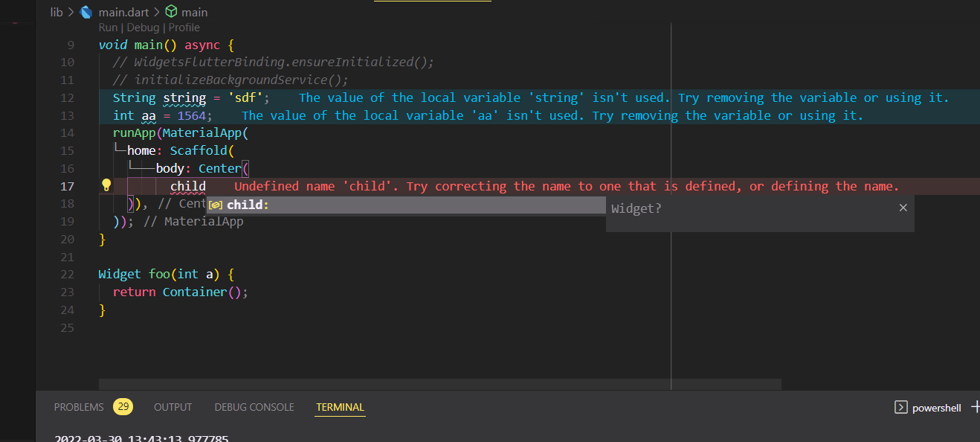Screen dimensions: 980x442
Task: Click the runApp call on line 14
Action: point(134,133)
